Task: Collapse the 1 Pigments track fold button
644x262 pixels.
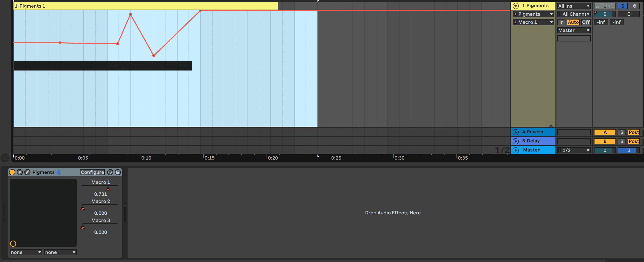Action: 516,6
